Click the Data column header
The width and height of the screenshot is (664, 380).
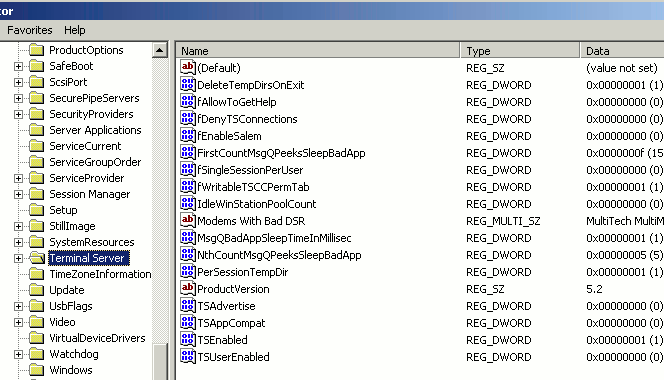622,51
